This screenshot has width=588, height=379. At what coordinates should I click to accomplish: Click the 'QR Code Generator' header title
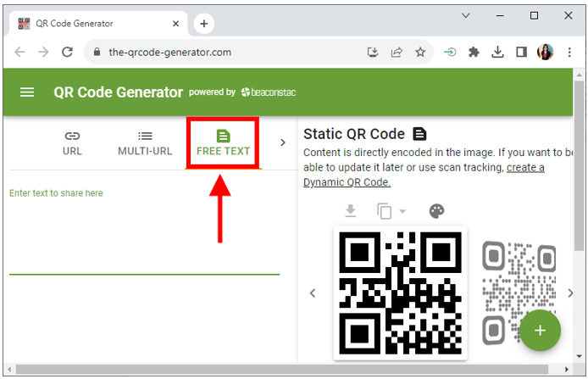(118, 92)
